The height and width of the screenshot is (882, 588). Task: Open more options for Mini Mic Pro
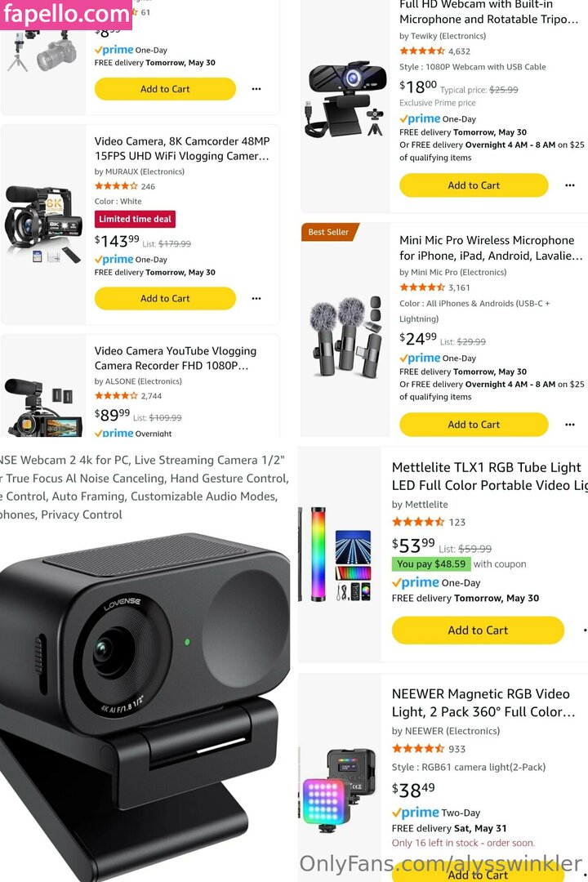pos(569,425)
